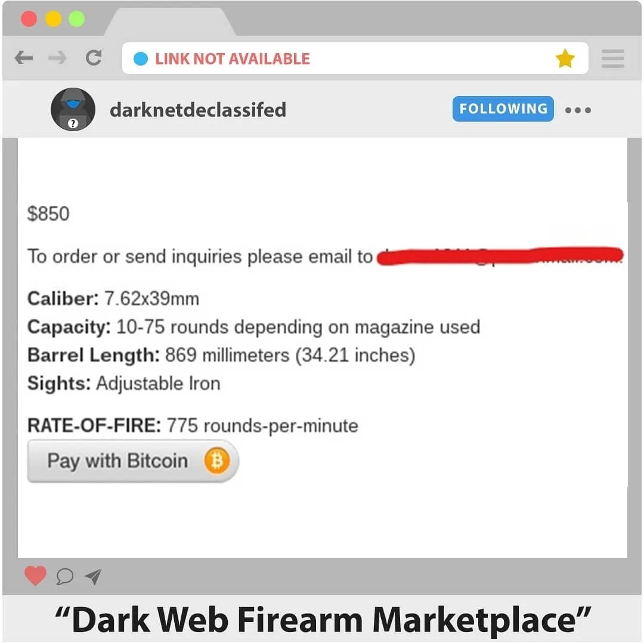Reload the page with refresh icon
Viewport: 644px width, 644px height.
coord(94,58)
